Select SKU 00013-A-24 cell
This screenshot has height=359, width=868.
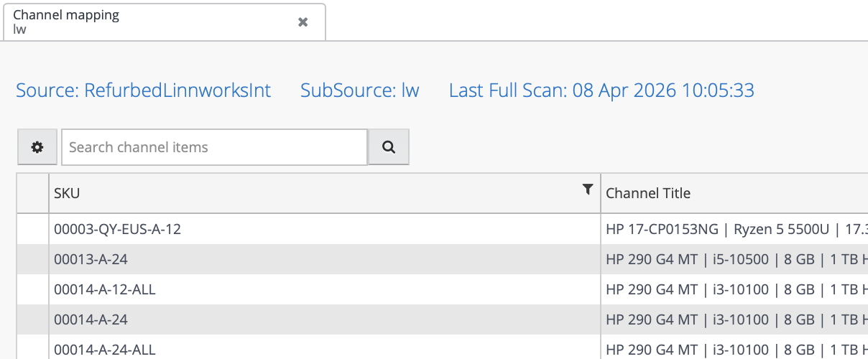[x=325, y=259]
